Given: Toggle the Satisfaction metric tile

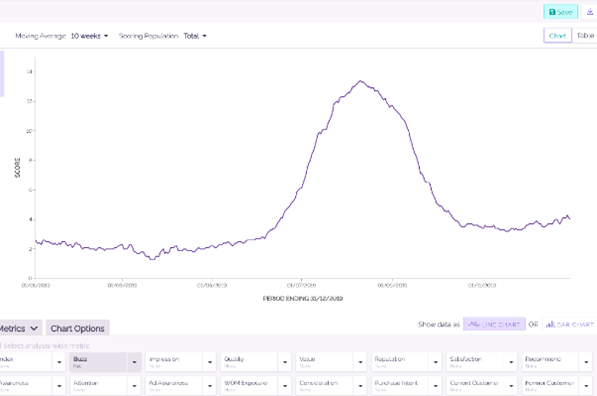Looking at the screenshot, I should (475, 362).
